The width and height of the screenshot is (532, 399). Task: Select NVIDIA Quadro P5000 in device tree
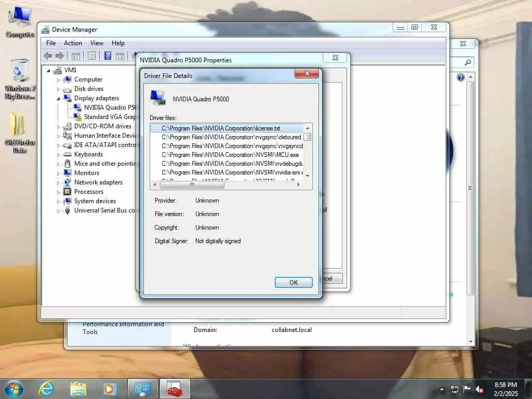coord(110,107)
